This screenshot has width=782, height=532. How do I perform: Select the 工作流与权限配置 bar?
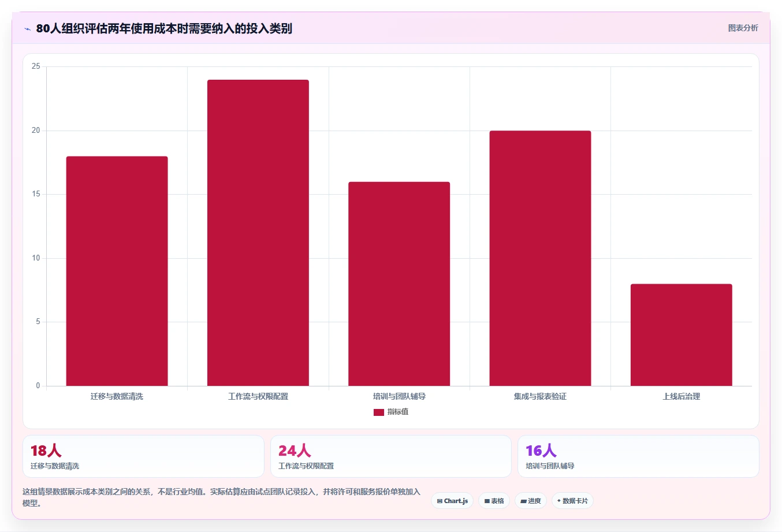(x=258, y=233)
